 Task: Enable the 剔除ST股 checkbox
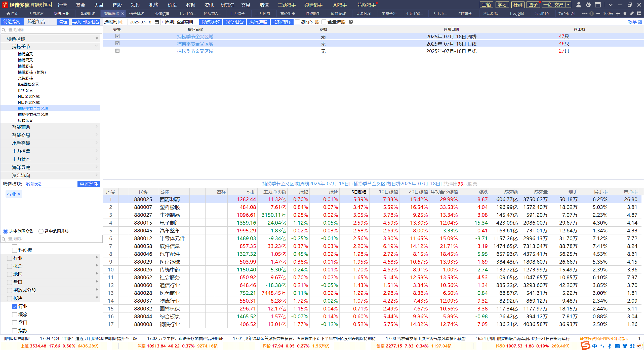point(297,22)
